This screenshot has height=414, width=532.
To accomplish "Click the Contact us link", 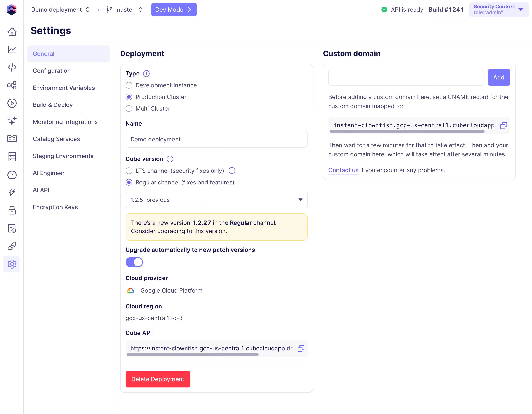I will (343, 170).
